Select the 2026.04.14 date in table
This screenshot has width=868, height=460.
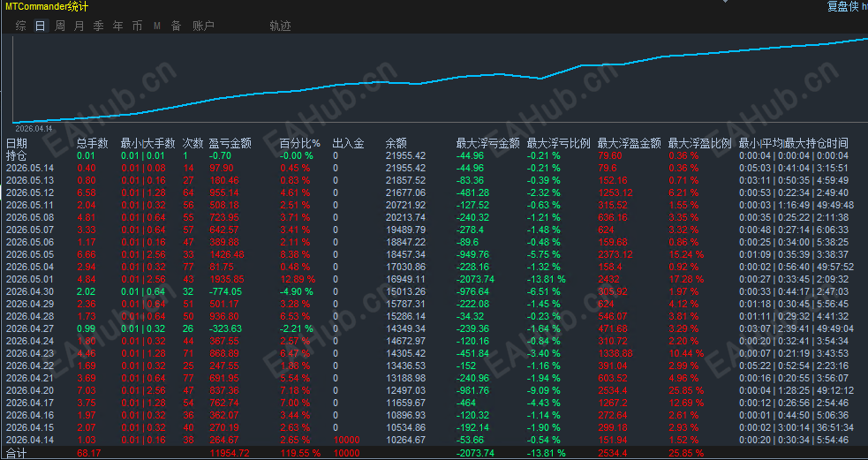(x=29, y=440)
